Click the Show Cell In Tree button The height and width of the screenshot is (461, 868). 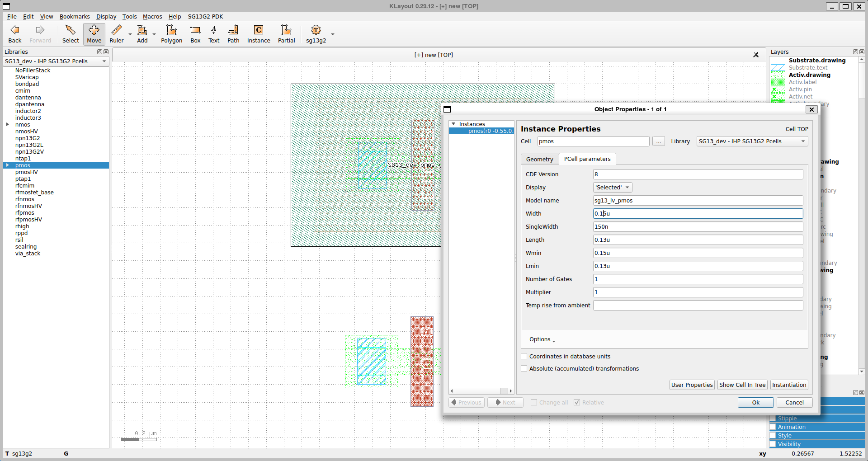tap(742, 385)
